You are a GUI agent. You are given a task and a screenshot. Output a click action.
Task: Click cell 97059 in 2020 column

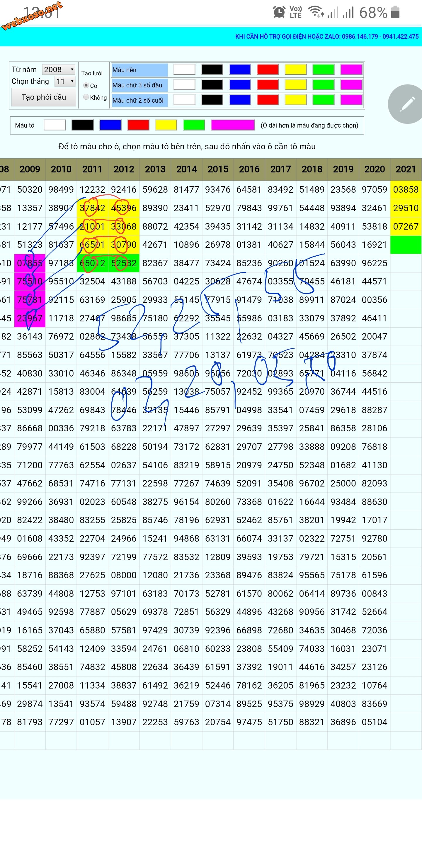[375, 189]
